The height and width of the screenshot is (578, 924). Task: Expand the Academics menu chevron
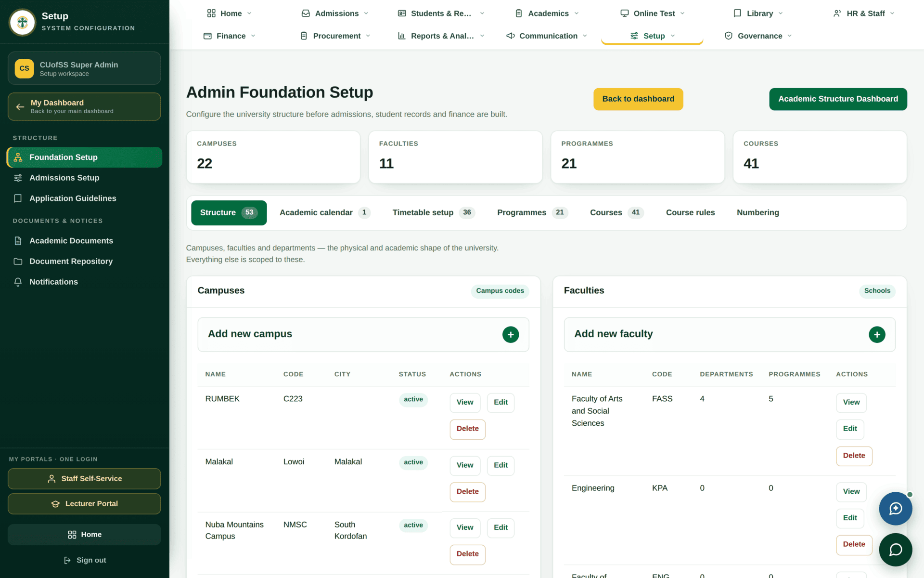point(577,13)
